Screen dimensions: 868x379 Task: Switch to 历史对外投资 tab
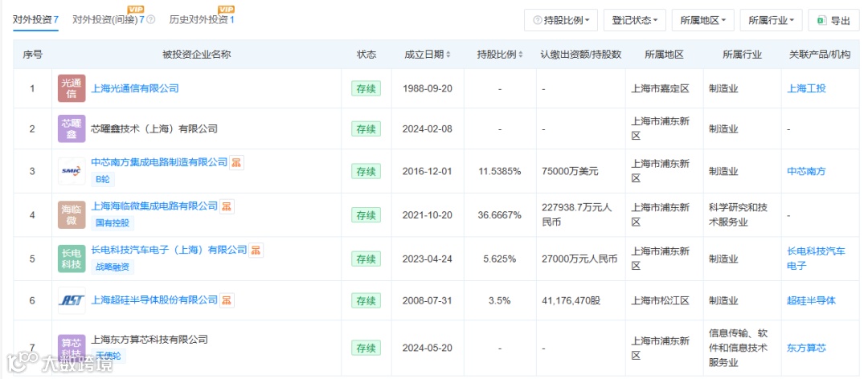tap(202, 20)
